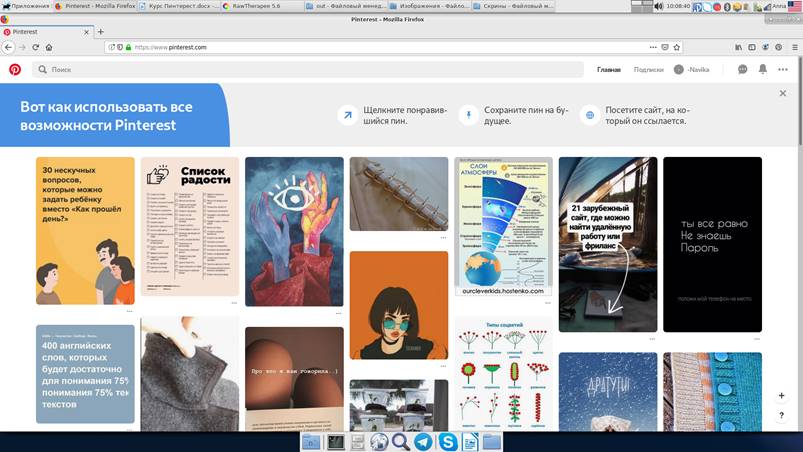
Task: Click the Firefox reload page button
Action: coord(35,47)
